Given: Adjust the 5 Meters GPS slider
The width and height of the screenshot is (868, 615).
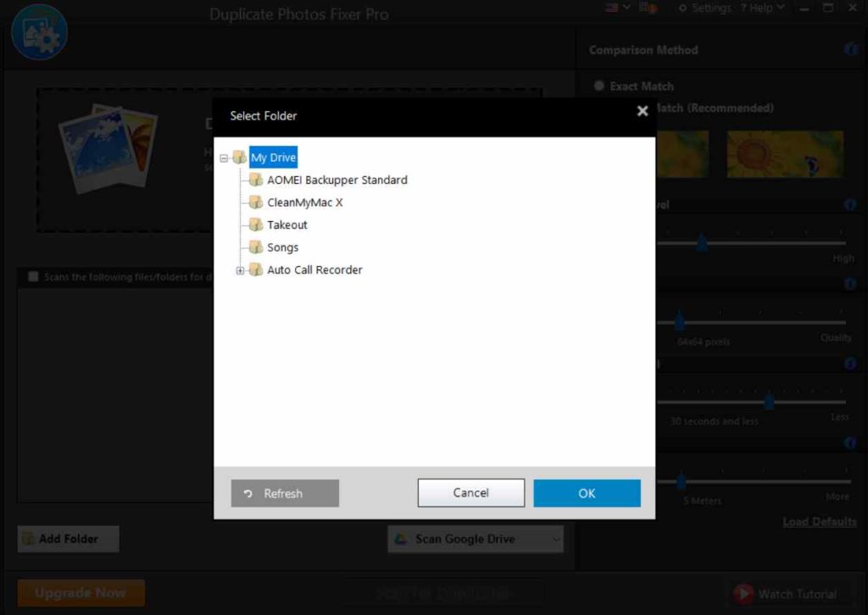Looking at the screenshot, I should (x=682, y=480).
